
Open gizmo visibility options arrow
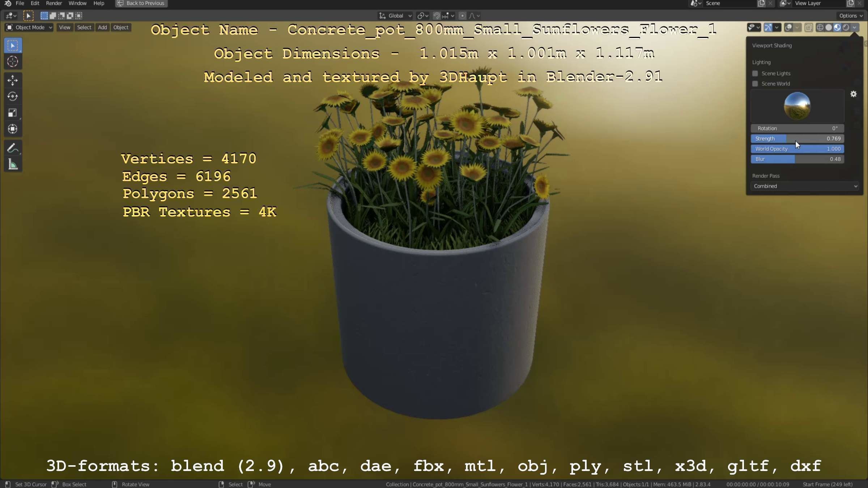777,27
